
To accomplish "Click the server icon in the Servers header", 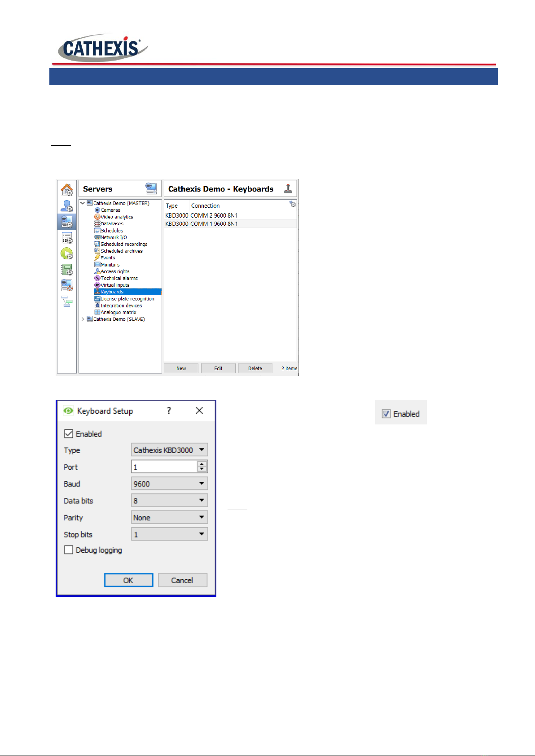I will click(151, 188).
